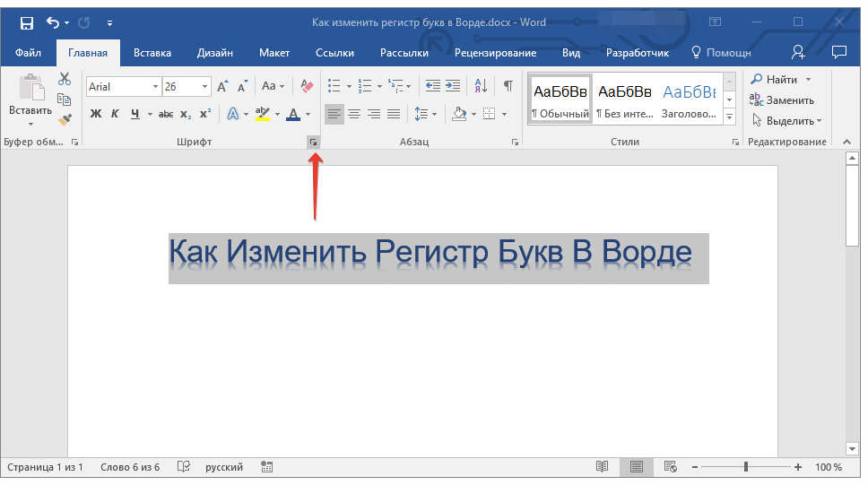Click the Заменить replace button

(782, 100)
